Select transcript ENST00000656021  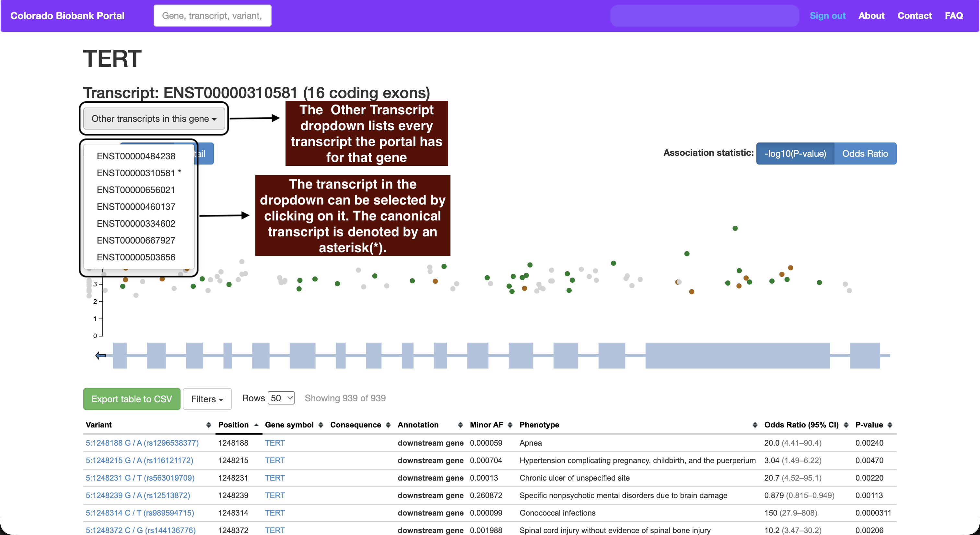pos(136,190)
